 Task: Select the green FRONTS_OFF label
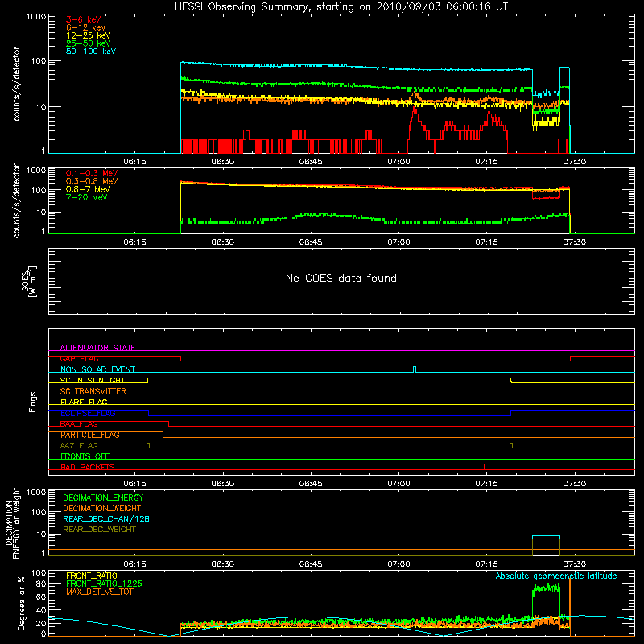[85, 456]
